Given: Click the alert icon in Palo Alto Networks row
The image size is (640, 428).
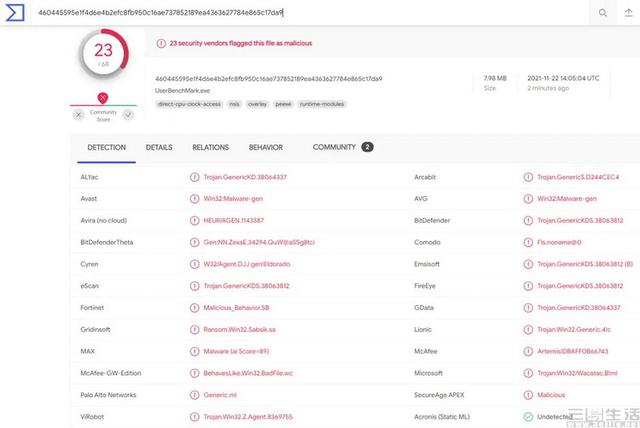Looking at the screenshot, I should (195, 395).
